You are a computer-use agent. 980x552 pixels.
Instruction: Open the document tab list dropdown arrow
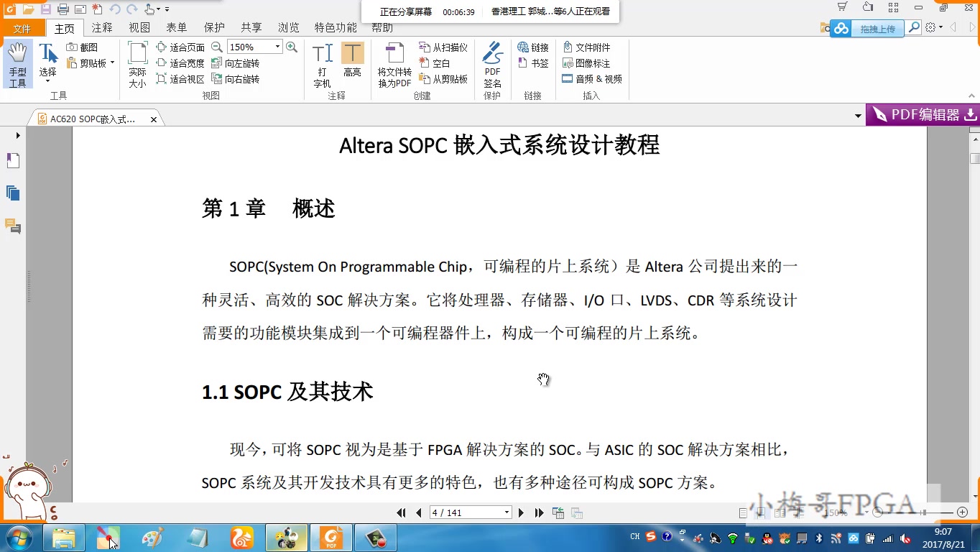(858, 116)
